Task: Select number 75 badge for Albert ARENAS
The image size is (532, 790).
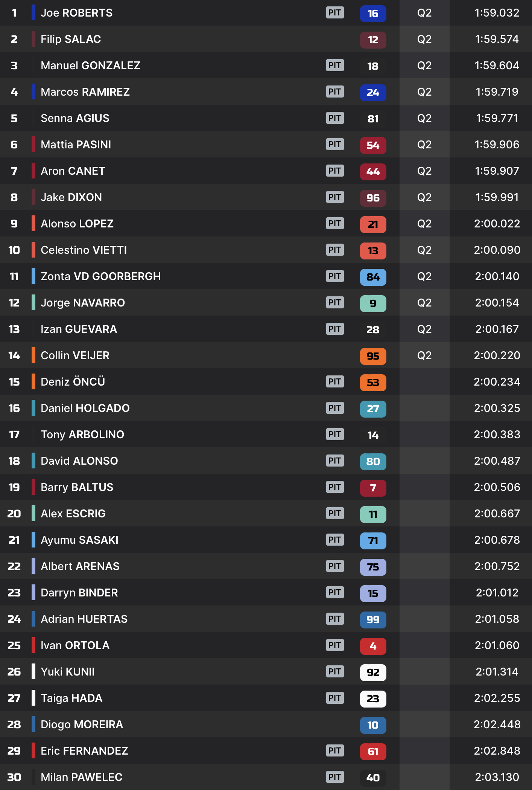Action: (373, 567)
